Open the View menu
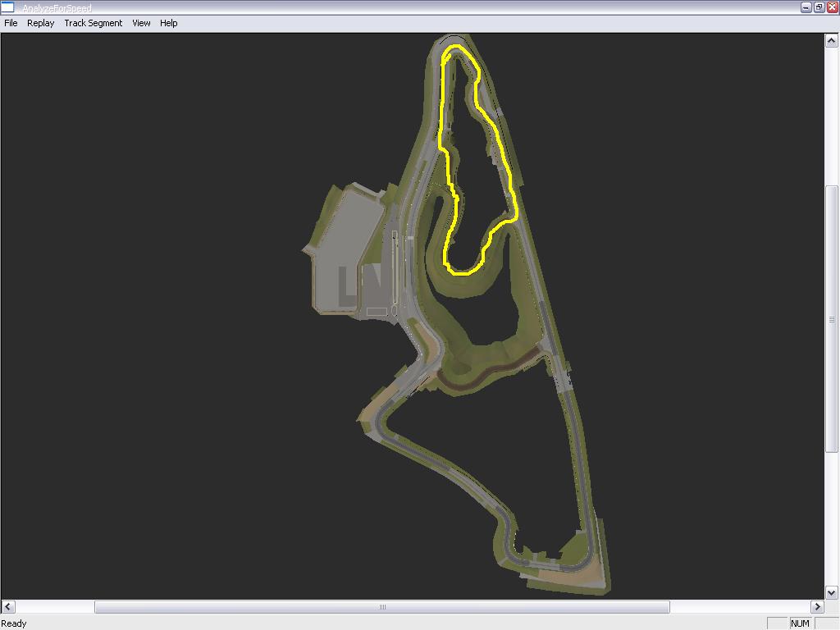Image resolution: width=840 pixels, height=630 pixels. [141, 23]
